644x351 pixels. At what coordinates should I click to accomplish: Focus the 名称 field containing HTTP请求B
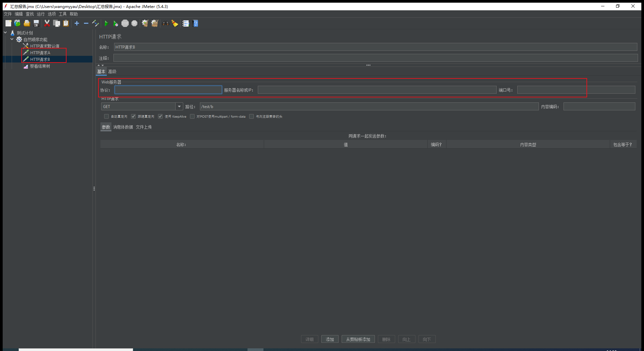click(x=376, y=47)
